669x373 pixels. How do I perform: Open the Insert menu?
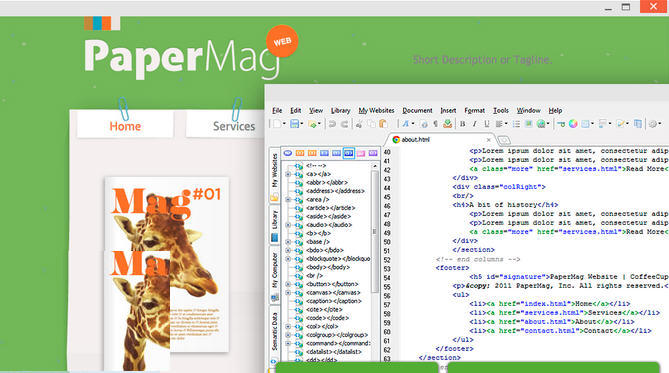448,111
